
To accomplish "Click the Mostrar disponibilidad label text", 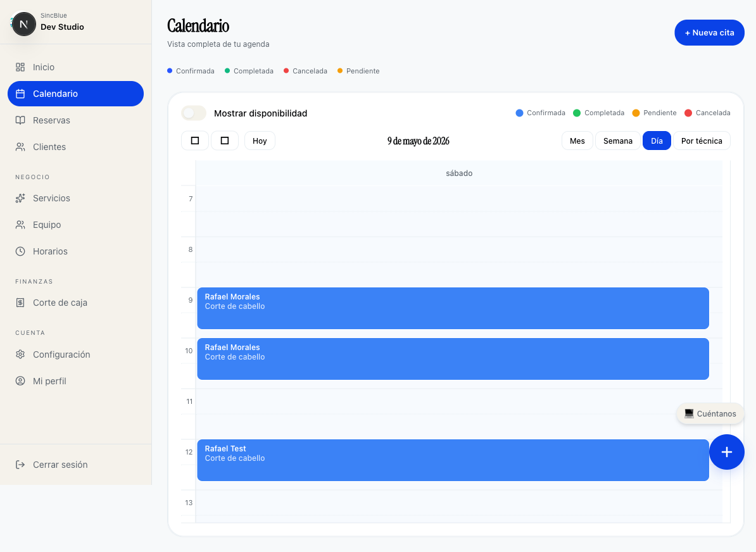I will [260, 113].
